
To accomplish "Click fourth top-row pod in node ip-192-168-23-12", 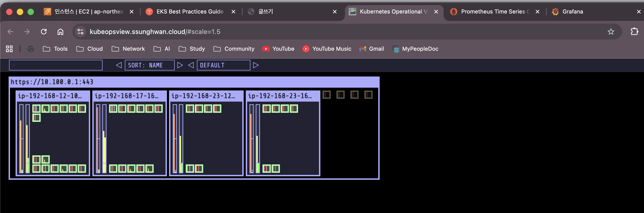I will 217,109.
